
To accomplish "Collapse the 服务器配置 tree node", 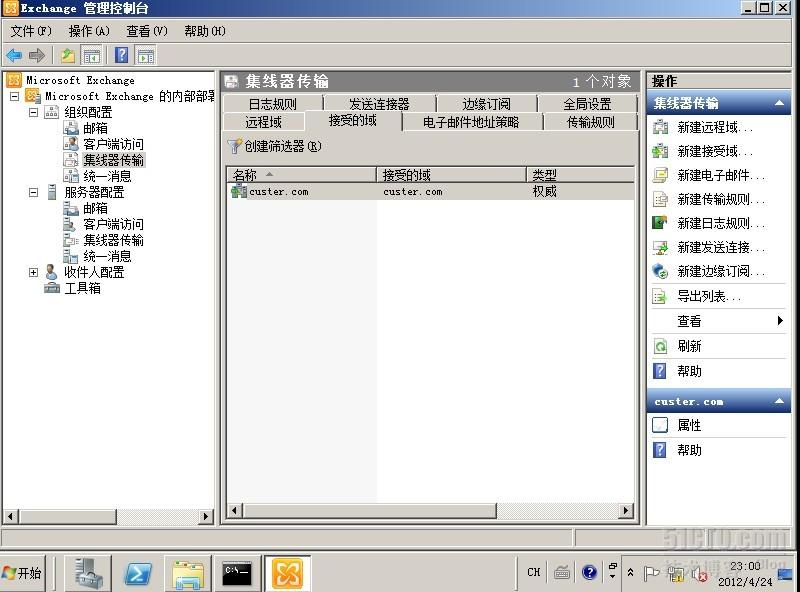I will [34, 192].
